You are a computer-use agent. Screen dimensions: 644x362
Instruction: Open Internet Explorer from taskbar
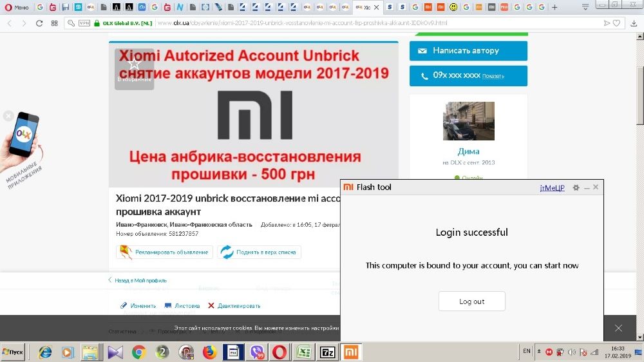(45, 352)
